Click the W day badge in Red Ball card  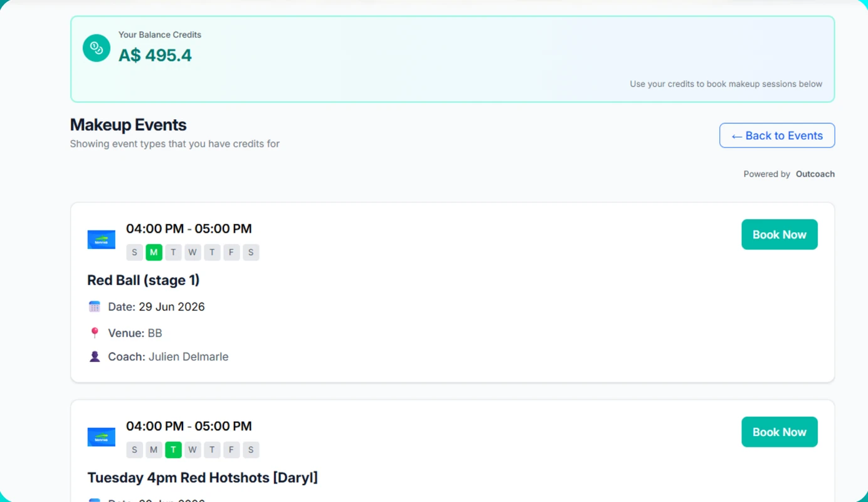coord(193,252)
